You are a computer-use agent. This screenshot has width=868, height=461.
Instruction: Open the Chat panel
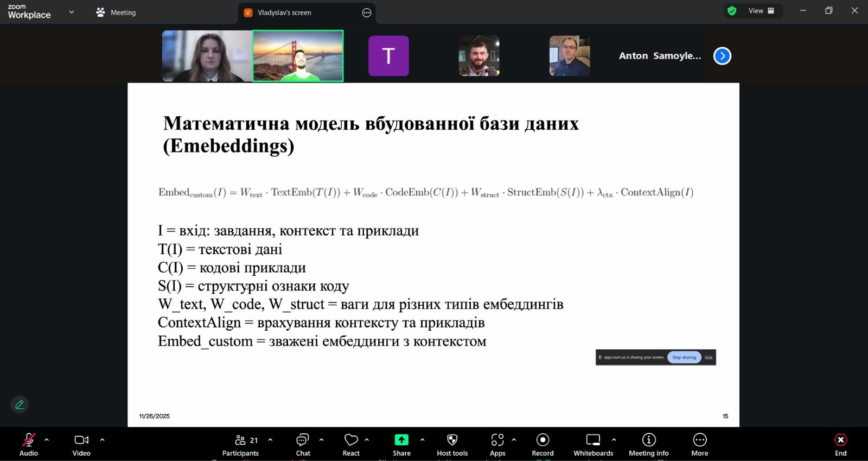303,444
